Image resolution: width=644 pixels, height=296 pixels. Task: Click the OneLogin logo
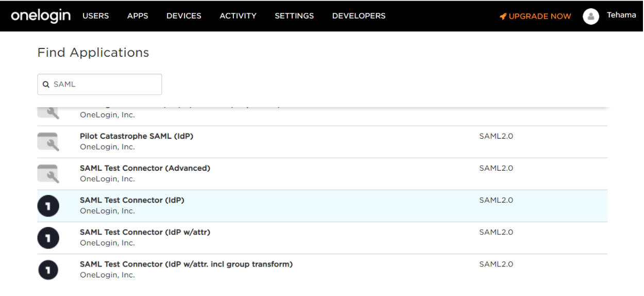click(x=41, y=15)
